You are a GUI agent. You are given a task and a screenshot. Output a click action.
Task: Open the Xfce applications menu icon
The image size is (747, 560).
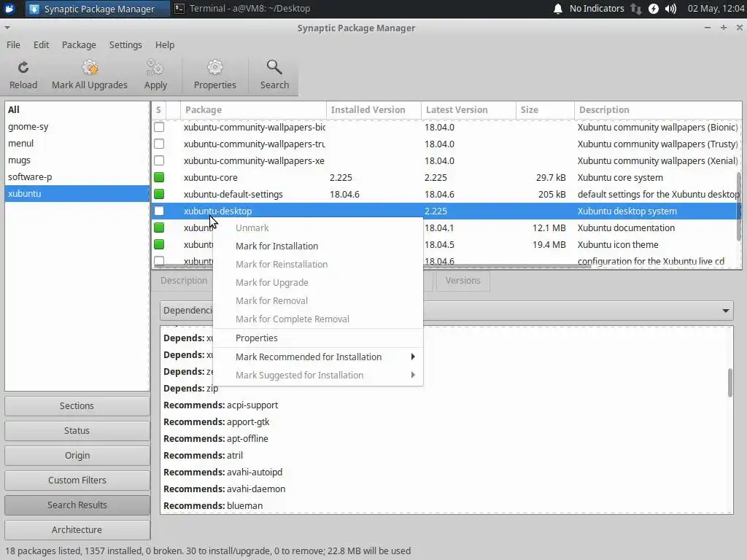tap(9, 9)
